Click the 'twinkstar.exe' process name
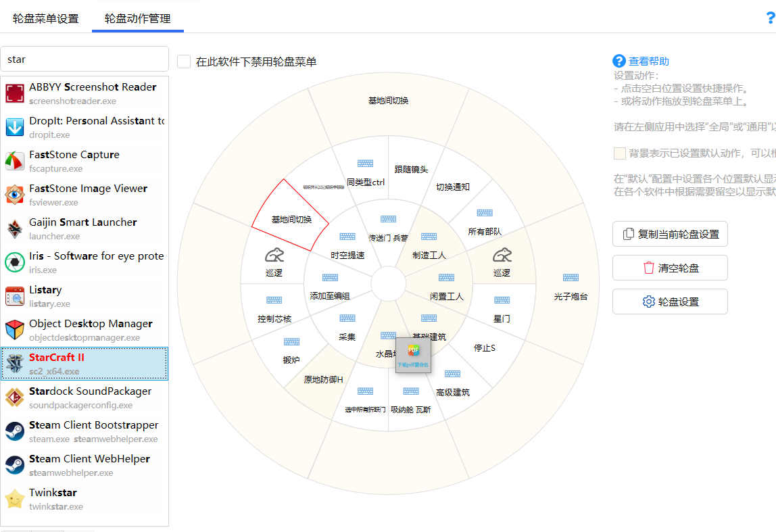The image size is (776, 532). (x=56, y=507)
